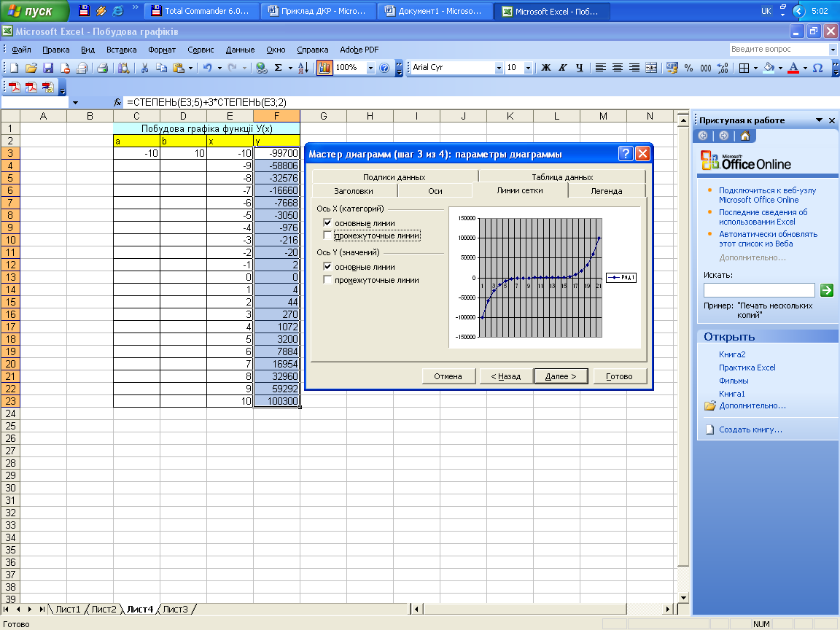This screenshot has height=630, width=840.
Task: Create a new blank workbook
Action: pyautogui.click(x=15, y=68)
